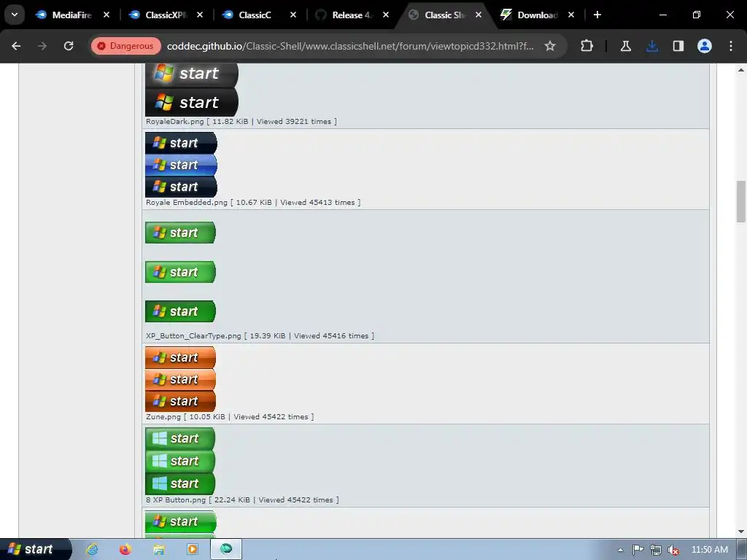This screenshot has width=747, height=560.
Task: Select the 'Zune.png' caption text
Action: 163,416
